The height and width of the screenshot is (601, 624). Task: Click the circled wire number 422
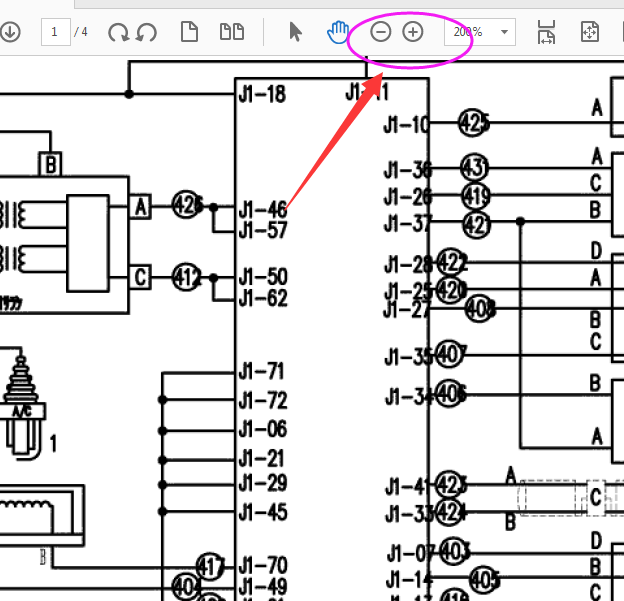[451, 263]
